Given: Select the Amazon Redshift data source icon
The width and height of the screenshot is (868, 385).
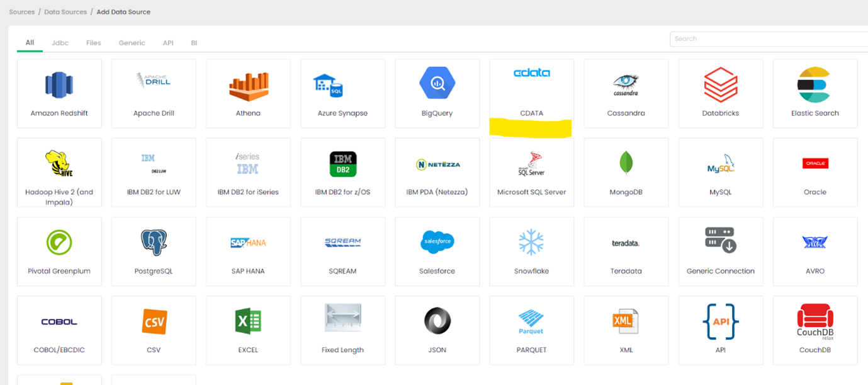Looking at the screenshot, I should coord(59,85).
